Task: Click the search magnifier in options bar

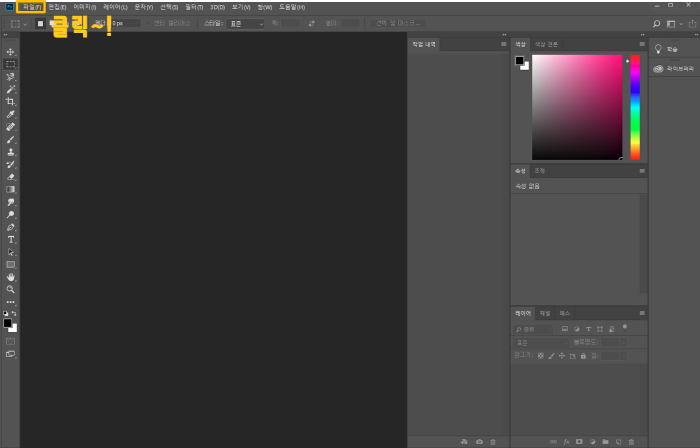Action: (656, 24)
